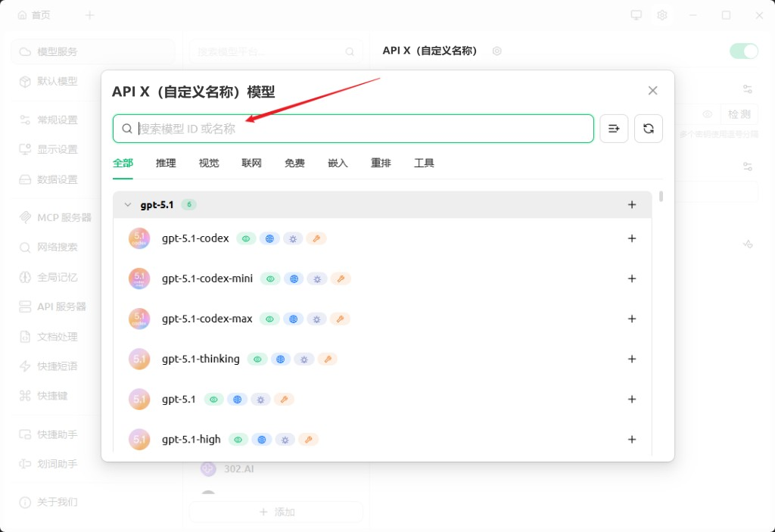This screenshot has width=775, height=532.
Task: Switch to the 联网 tab
Action: pyautogui.click(x=251, y=163)
